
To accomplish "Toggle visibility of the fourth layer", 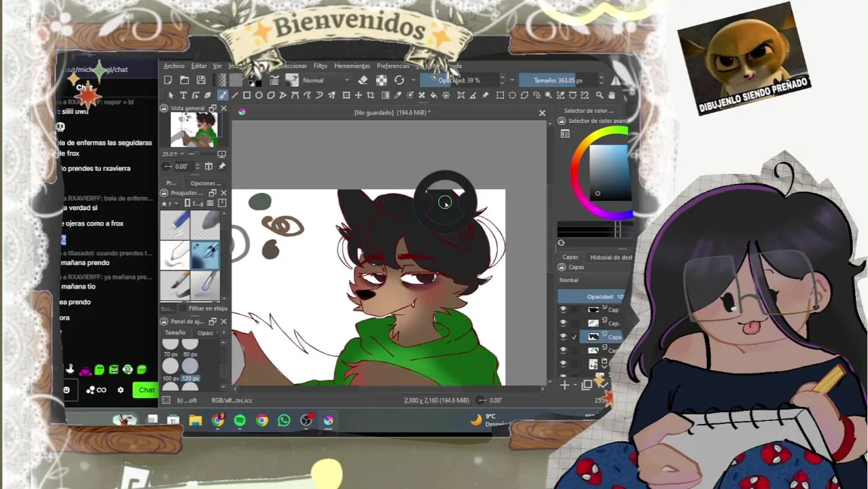I will point(563,350).
